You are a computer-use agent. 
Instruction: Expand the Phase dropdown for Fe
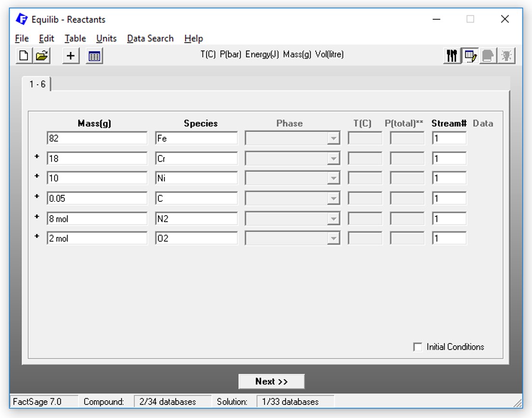click(333, 139)
